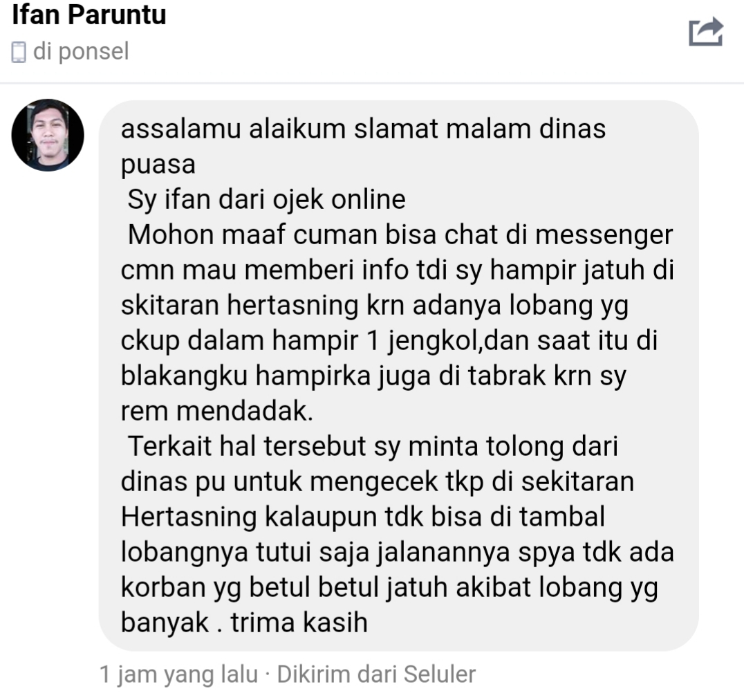Click the 'Sy ifan dari ojek online' line

point(267,199)
